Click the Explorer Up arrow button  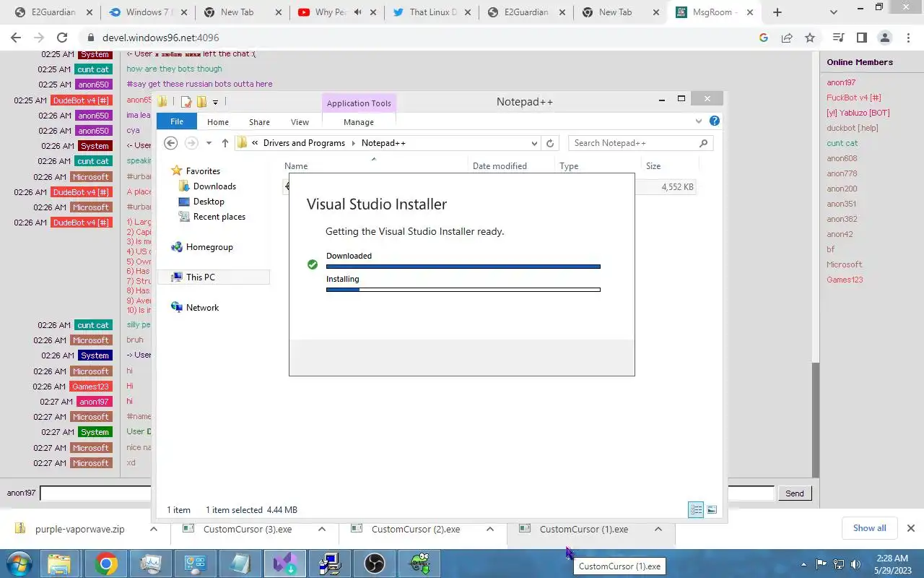(x=225, y=143)
